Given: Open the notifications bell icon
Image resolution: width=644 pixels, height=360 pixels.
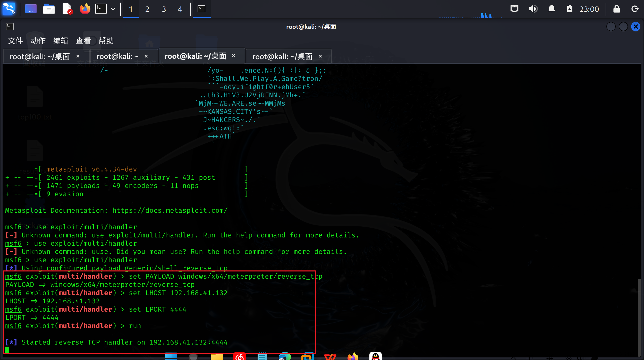Looking at the screenshot, I should coord(552,9).
